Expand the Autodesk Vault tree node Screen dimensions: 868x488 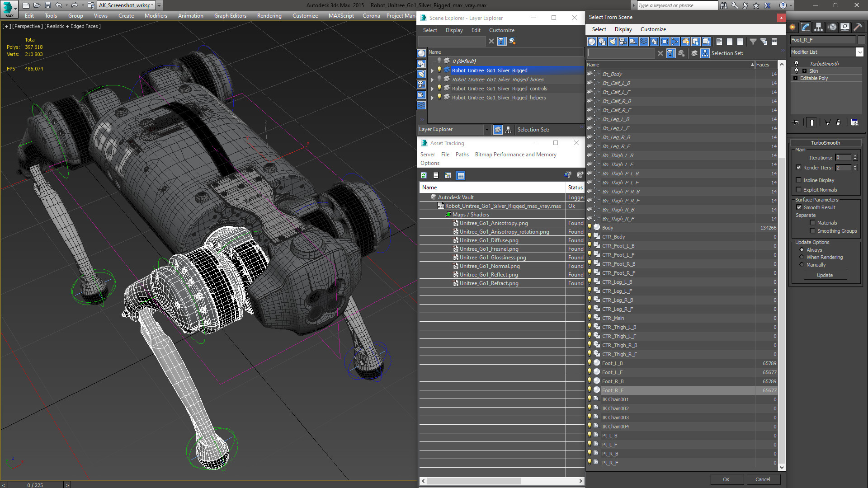426,197
